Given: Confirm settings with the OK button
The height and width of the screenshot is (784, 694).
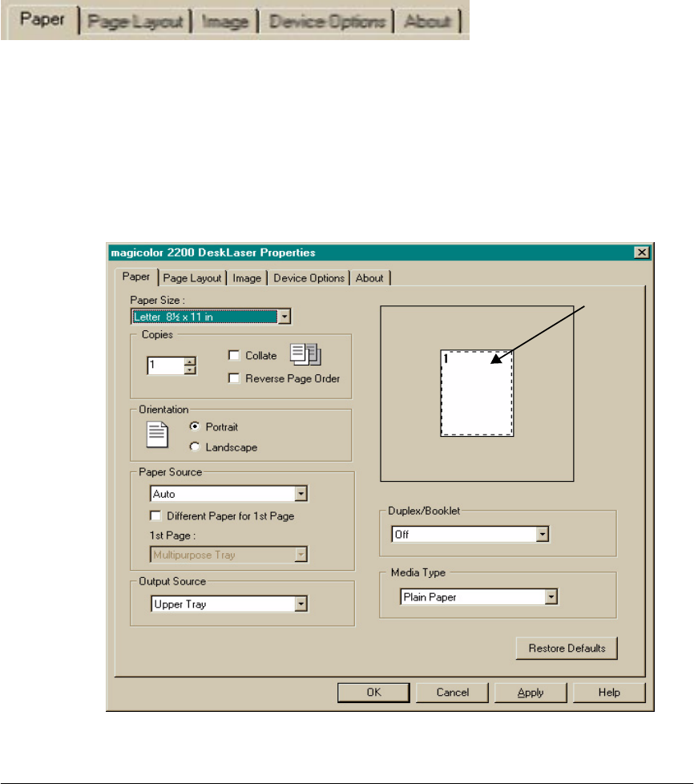Looking at the screenshot, I should click(x=373, y=693).
